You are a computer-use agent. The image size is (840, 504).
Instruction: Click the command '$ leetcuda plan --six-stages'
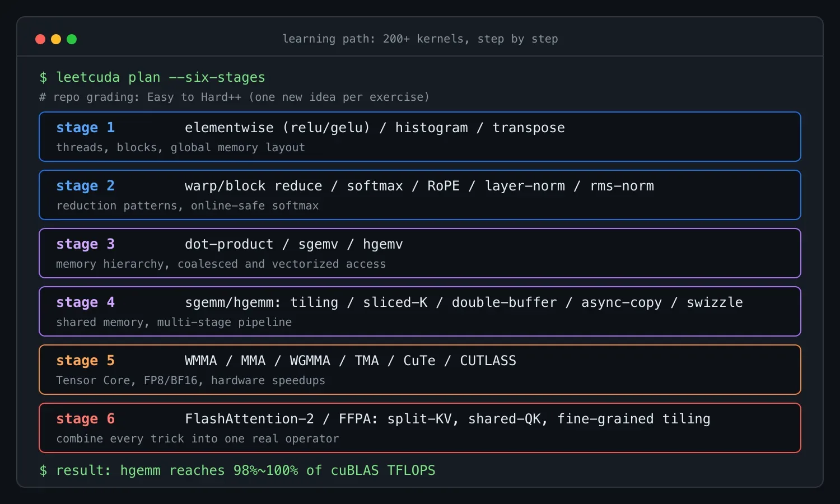pyautogui.click(x=152, y=77)
